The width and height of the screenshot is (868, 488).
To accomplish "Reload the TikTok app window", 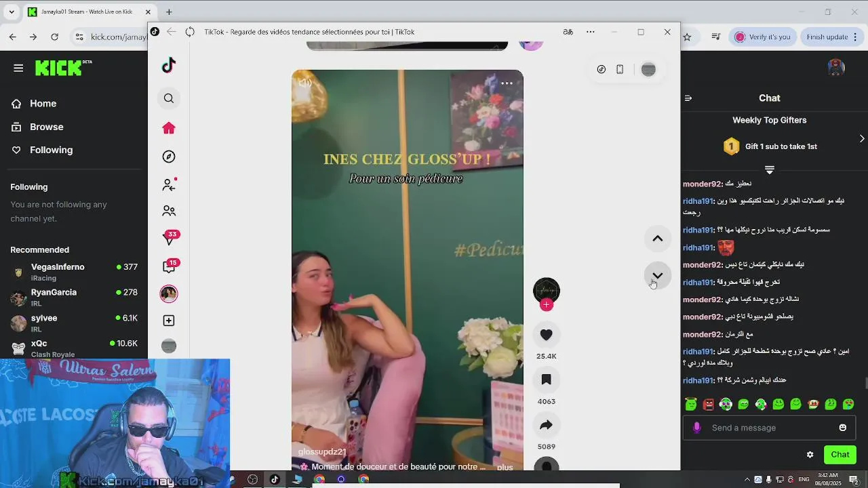I will click(190, 32).
